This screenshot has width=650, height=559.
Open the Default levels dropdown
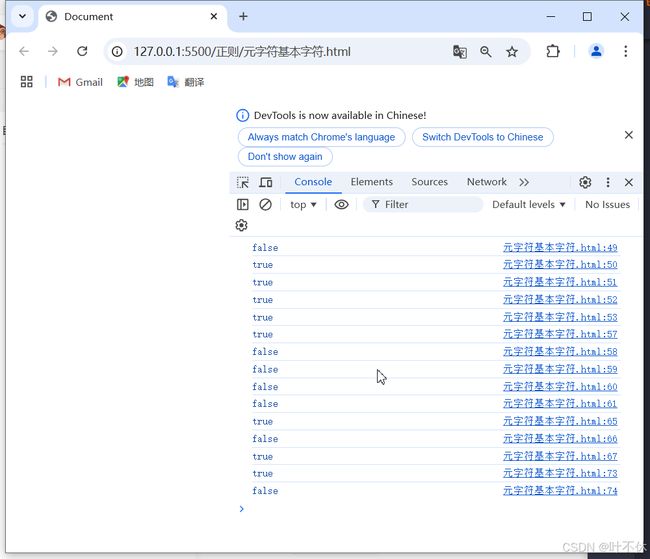(529, 204)
